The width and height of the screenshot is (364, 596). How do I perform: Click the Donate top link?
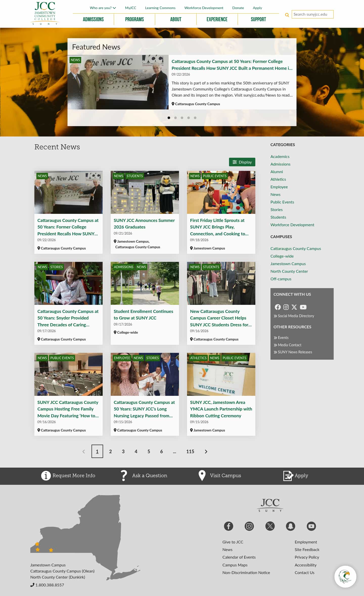click(238, 8)
